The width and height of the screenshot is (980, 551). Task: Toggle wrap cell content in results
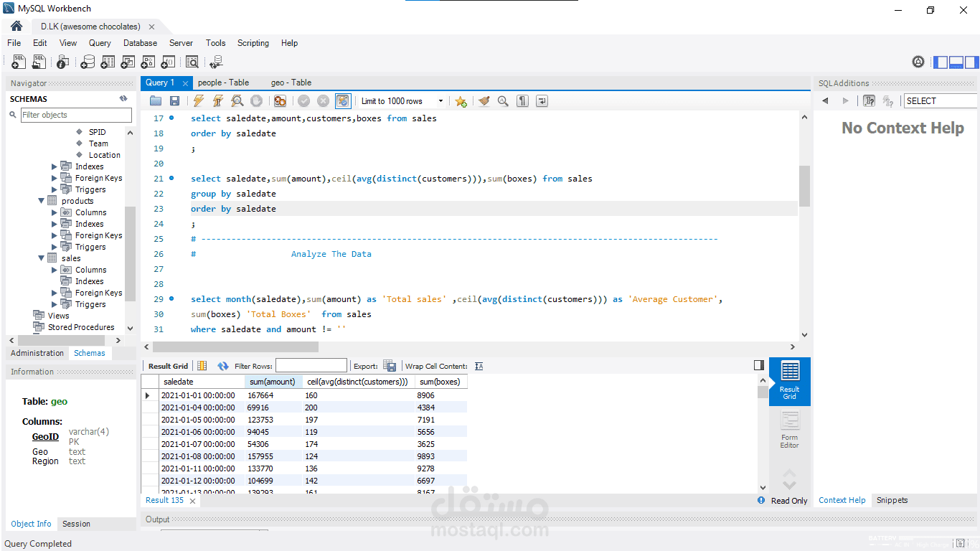pyautogui.click(x=479, y=366)
